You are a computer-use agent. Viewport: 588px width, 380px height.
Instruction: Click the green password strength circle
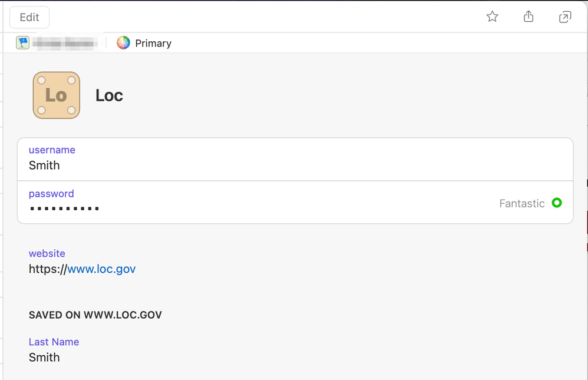[x=557, y=203]
